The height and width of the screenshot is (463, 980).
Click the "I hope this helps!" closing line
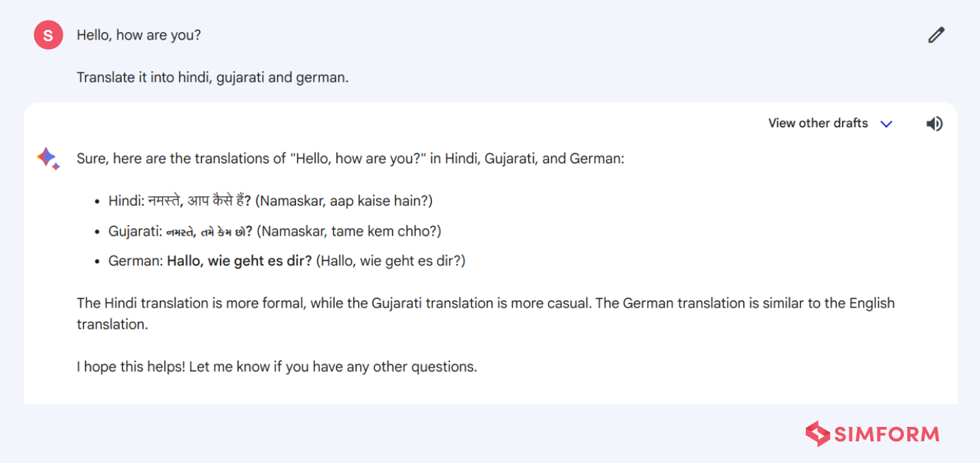pos(276,366)
